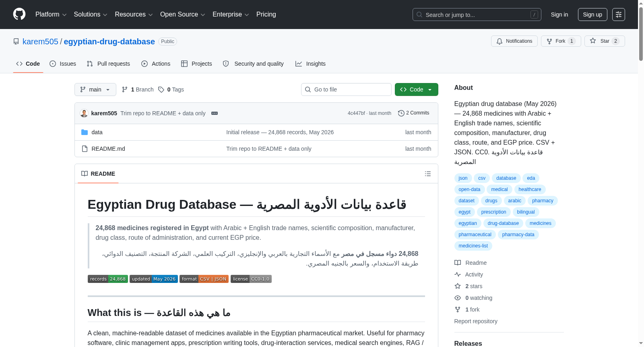Open commit message 'Trim repo to README + data only' in header
Viewport: 644px width, 347px height.
[163, 113]
